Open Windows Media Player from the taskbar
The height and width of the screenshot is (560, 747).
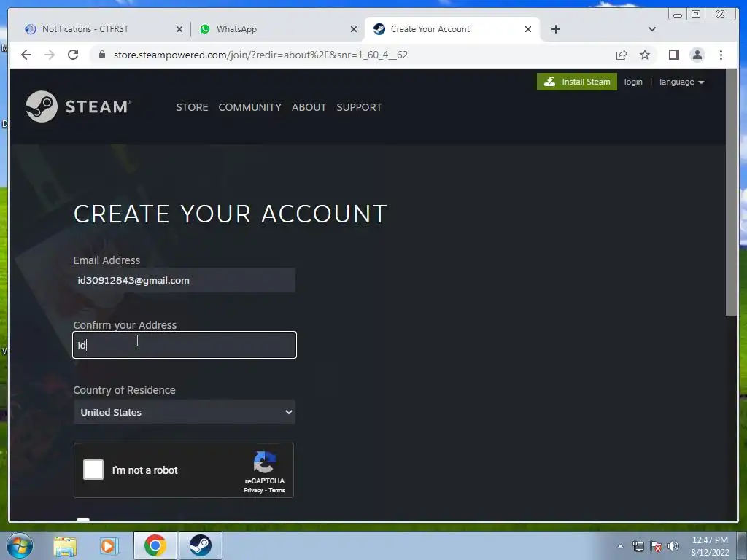point(109,545)
